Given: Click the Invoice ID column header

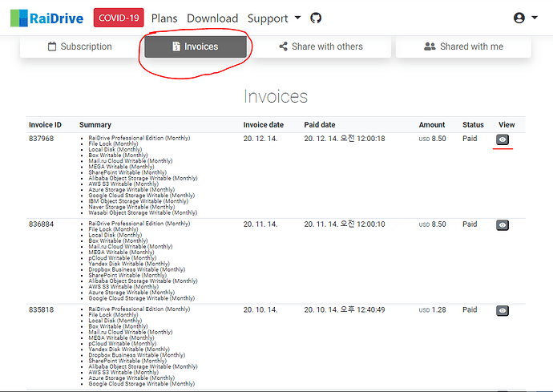Looking at the screenshot, I should pyautogui.click(x=45, y=125).
